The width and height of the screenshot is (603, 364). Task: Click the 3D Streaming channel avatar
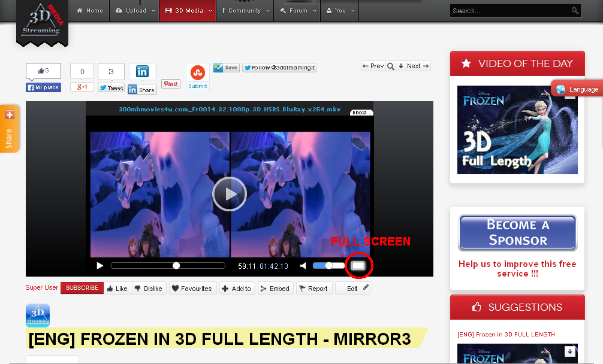tap(38, 316)
